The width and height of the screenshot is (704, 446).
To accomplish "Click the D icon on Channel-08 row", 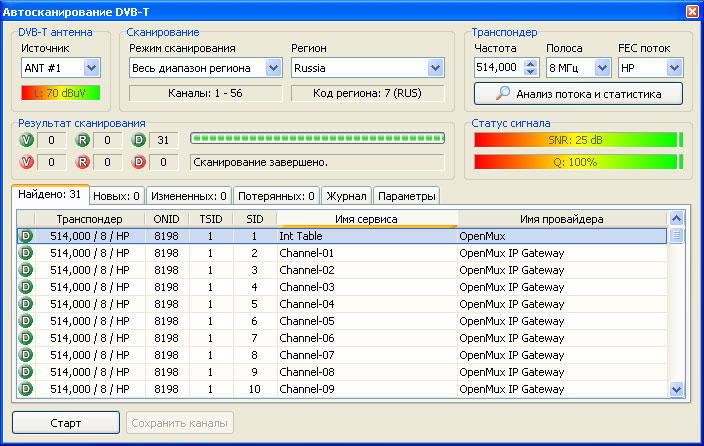I will [x=26, y=372].
